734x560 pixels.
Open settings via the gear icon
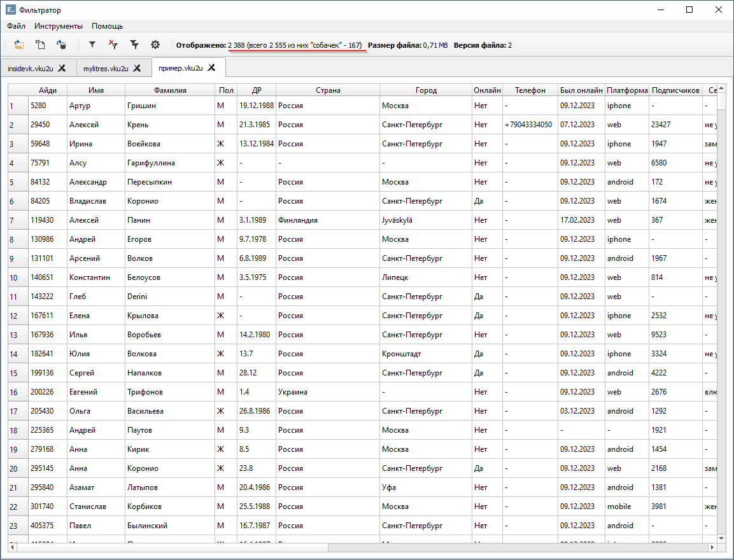(155, 45)
